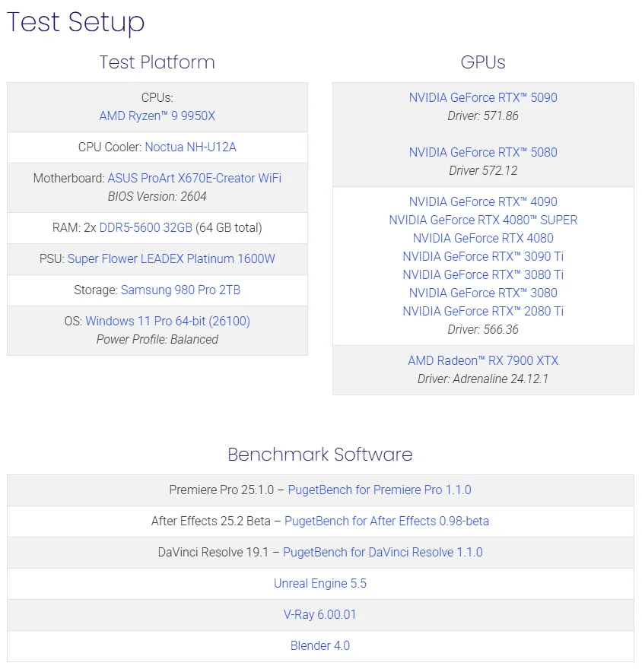Viewport: 642px width, 672px height.
Task: Click the Samsung 980 Pro 2TB link
Action: point(180,290)
